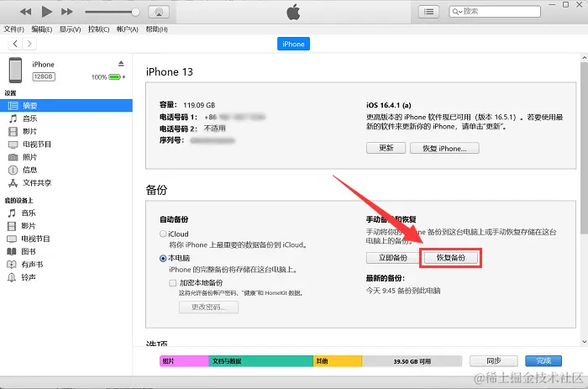Screen dimensions: 588x389
Task: Open the 编辑(E) menu
Action: point(42,29)
